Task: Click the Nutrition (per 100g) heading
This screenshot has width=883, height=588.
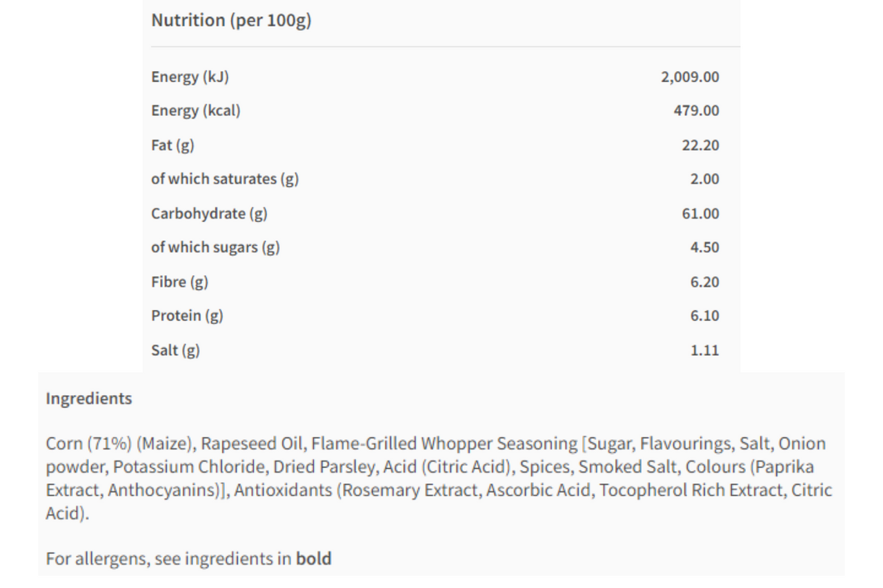Action: [231, 21]
